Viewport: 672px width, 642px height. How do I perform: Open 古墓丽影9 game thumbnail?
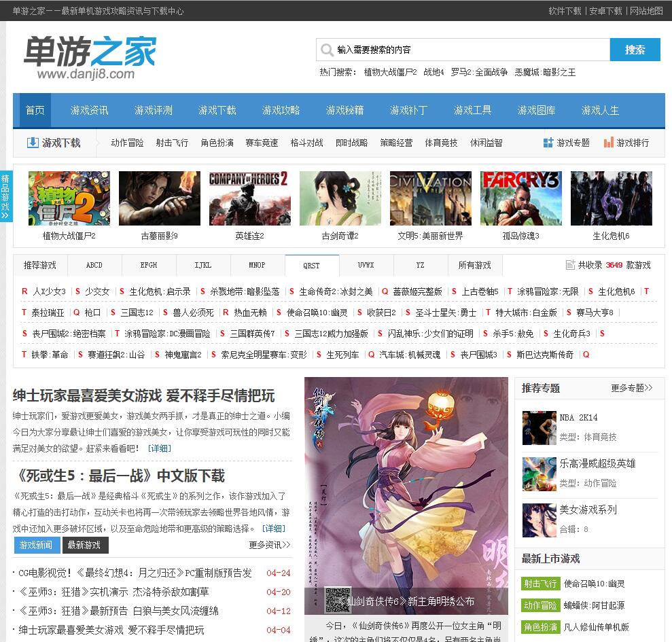point(160,198)
